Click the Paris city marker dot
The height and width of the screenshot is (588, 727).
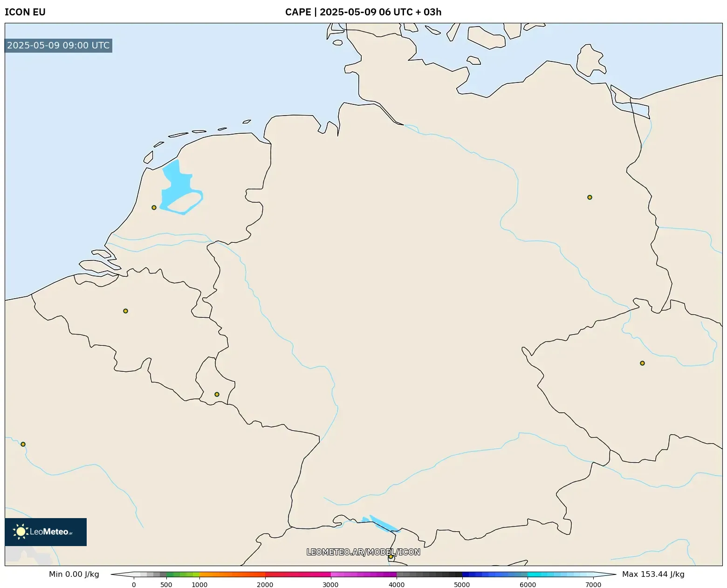tap(23, 444)
